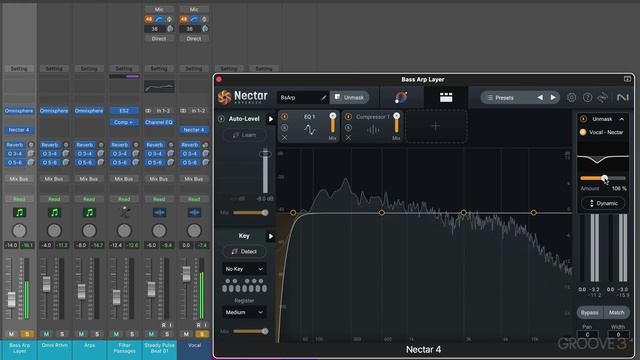Adjust the Key section Mix slider

(x=250, y=331)
